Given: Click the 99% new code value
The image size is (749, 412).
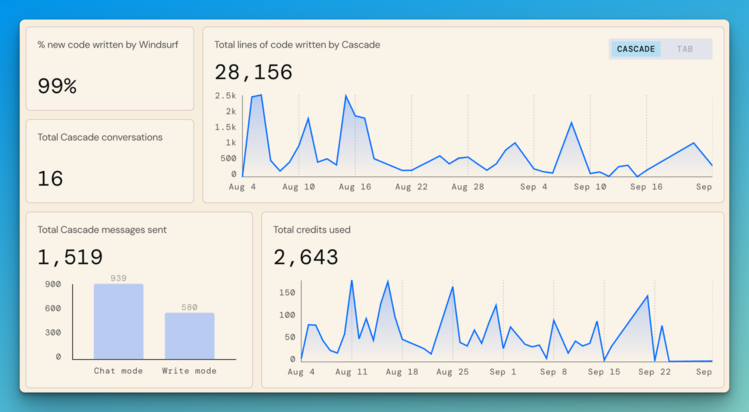Looking at the screenshot, I should click(x=57, y=86).
